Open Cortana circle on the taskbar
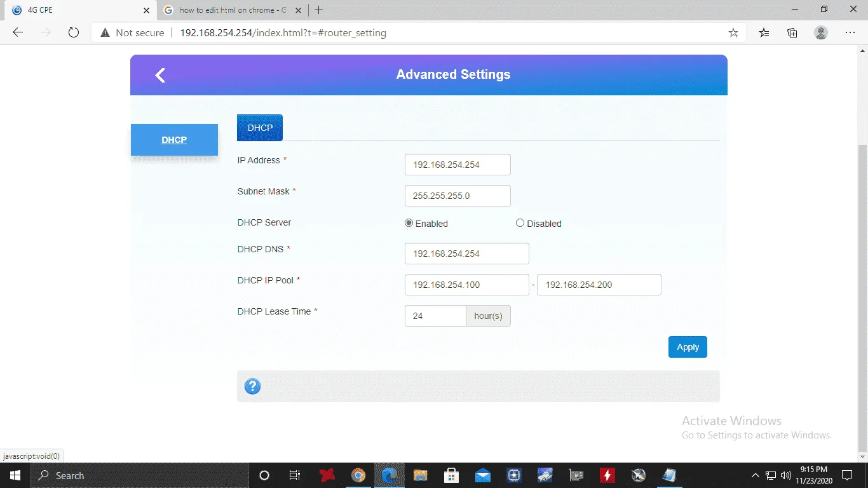This screenshot has width=868, height=488. [264, 475]
